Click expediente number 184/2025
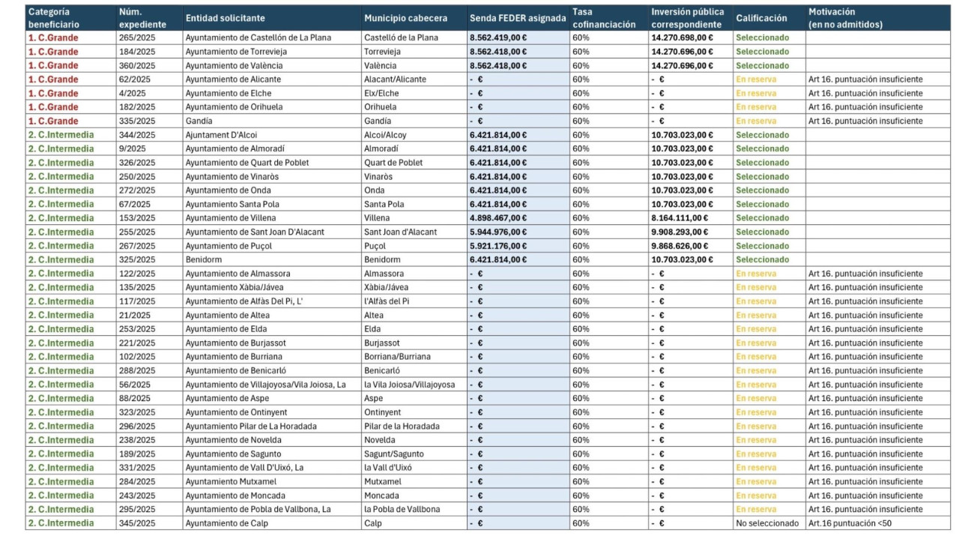The image size is (980, 551). tap(136, 52)
